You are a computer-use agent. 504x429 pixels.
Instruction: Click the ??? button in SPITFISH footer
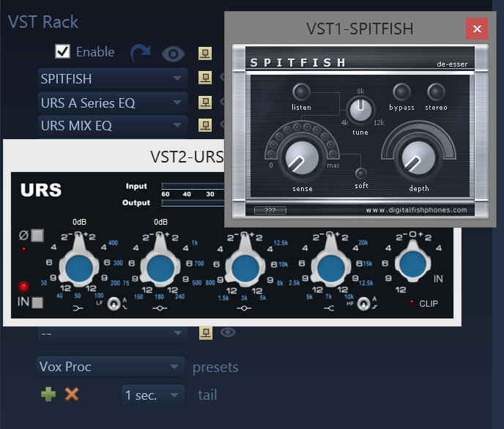coord(270,210)
